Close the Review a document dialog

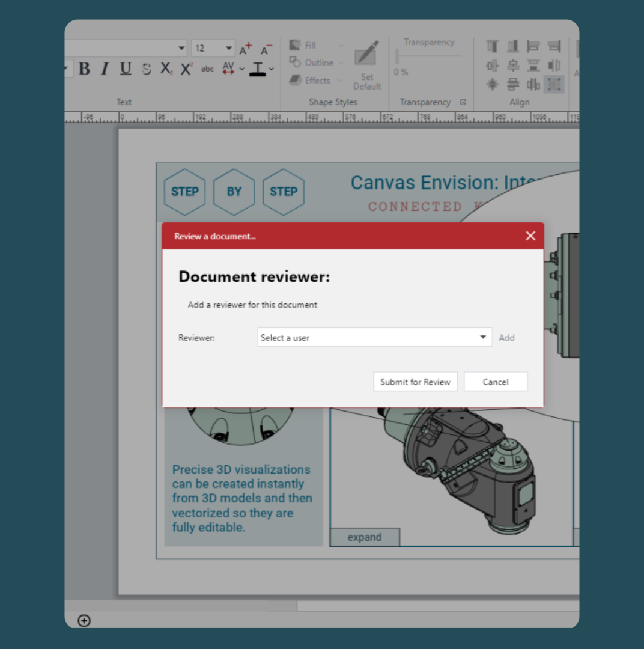click(x=530, y=236)
